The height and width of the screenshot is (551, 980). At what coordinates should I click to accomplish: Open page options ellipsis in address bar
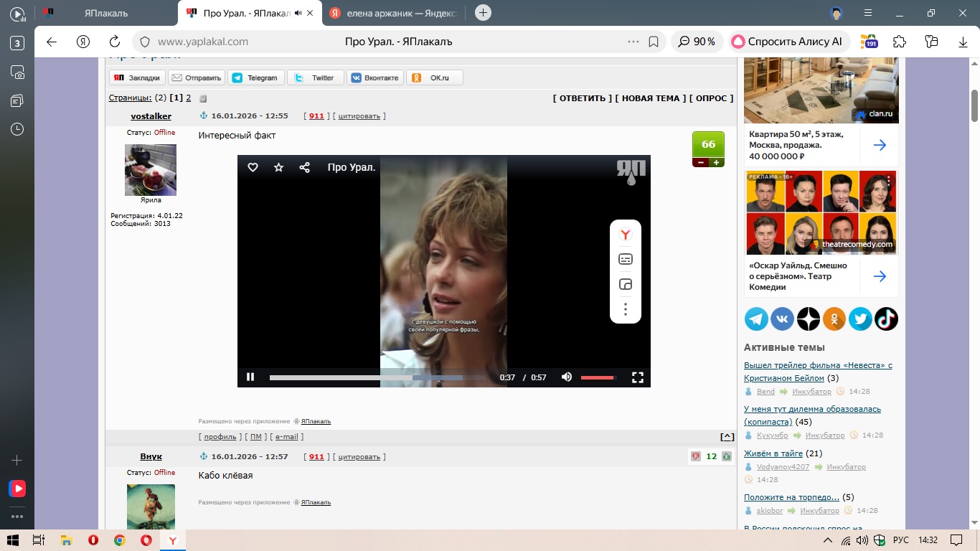(633, 42)
